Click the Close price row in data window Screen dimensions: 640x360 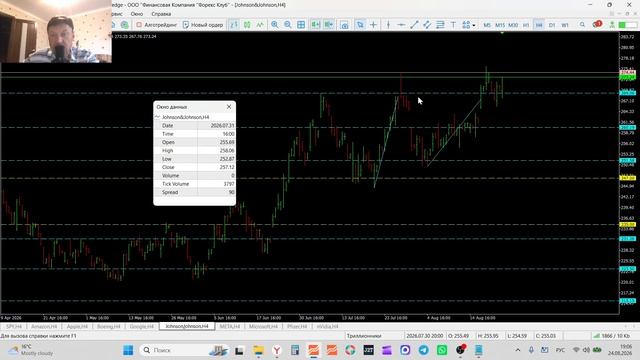pyautogui.click(x=195, y=167)
